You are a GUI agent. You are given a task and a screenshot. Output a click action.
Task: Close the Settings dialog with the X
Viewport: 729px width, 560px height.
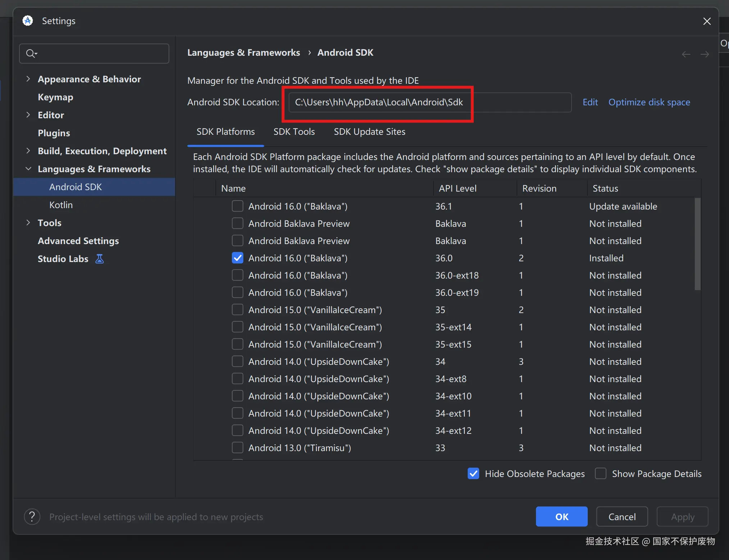pyautogui.click(x=707, y=21)
